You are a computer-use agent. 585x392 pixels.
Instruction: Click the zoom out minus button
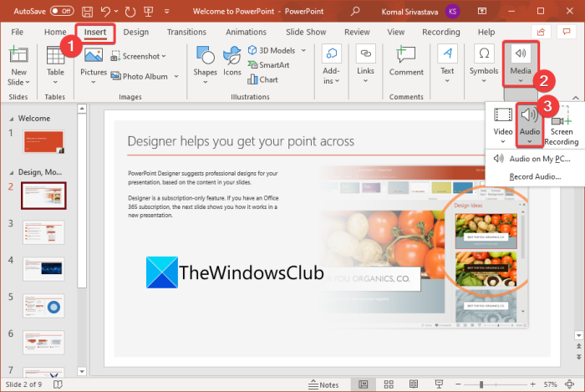(x=459, y=384)
